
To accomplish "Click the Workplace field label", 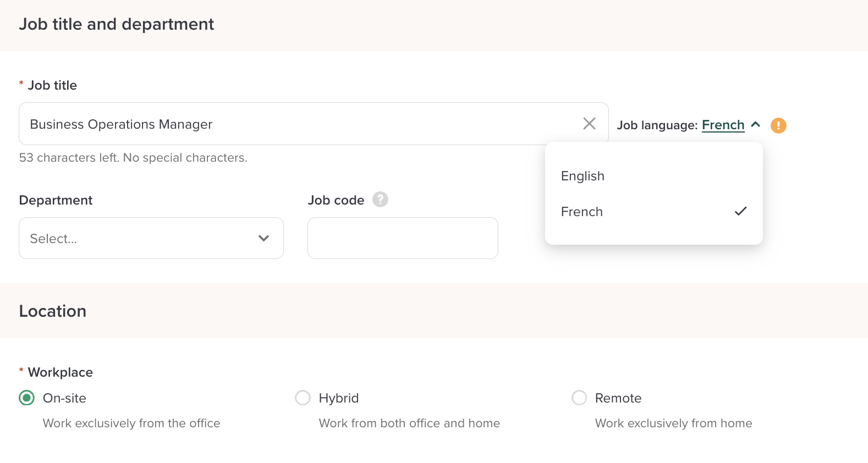I will (60, 372).
